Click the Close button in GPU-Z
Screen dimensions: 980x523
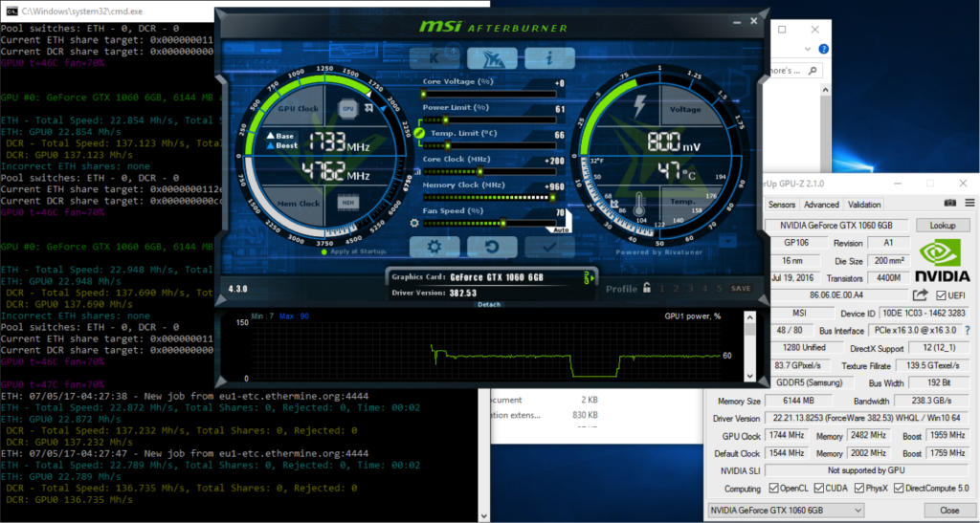(x=949, y=510)
